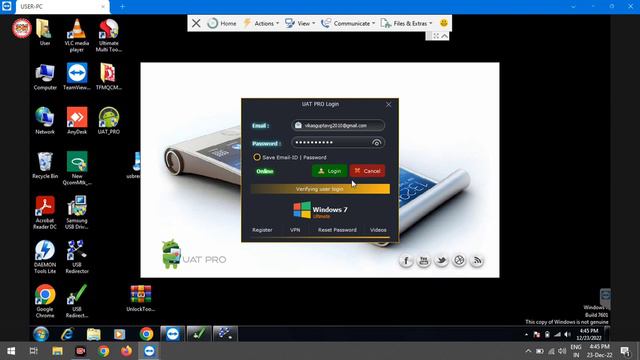Open Chrome on remote taskbar

coord(146,334)
